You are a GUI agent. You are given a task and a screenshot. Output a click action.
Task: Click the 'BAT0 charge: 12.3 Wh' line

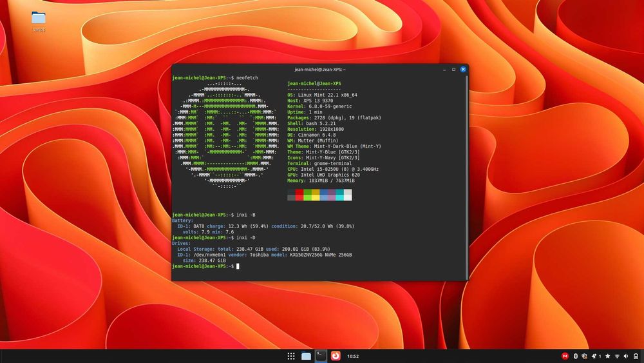click(266, 226)
